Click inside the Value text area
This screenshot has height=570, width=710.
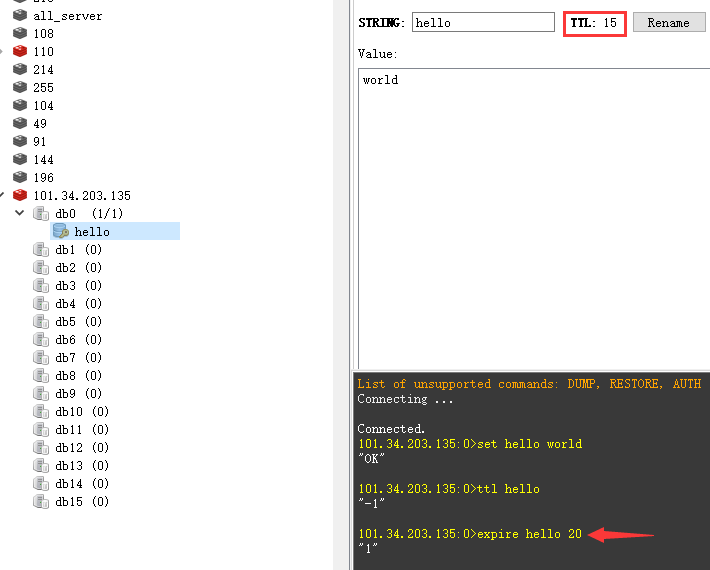530,220
